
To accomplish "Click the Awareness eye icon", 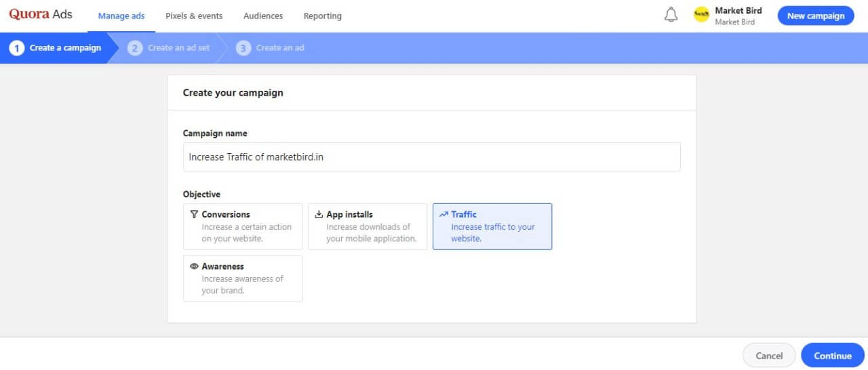I will (x=195, y=266).
